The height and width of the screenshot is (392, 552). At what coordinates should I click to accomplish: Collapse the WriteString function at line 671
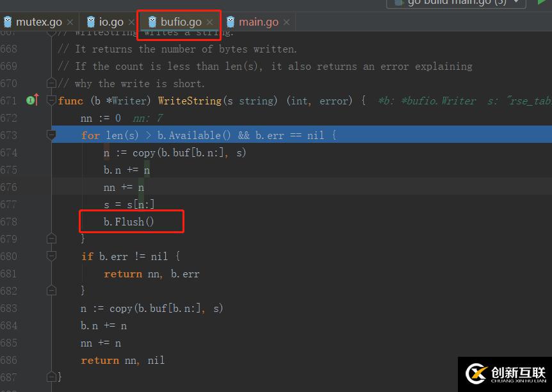click(x=51, y=101)
